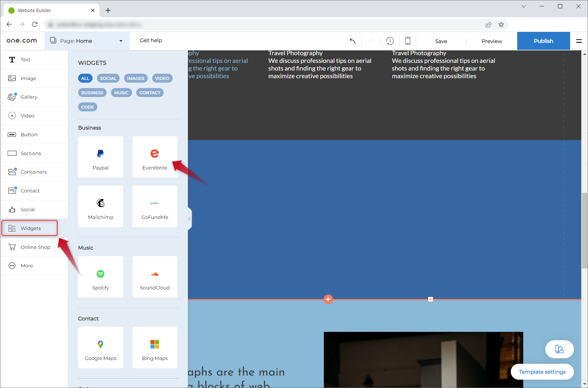Click the Undo arrow in the toolbar
588x388 pixels.
pyautogui.click(x=352, y=41)
